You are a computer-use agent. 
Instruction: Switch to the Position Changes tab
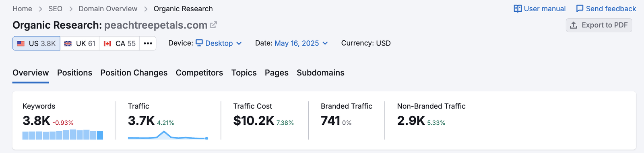click(134, 73)
